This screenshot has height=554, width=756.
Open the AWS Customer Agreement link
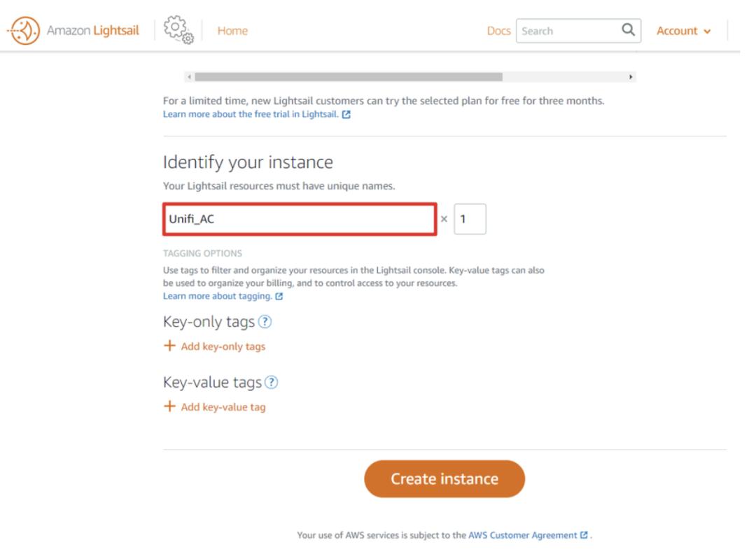[523, 535]
